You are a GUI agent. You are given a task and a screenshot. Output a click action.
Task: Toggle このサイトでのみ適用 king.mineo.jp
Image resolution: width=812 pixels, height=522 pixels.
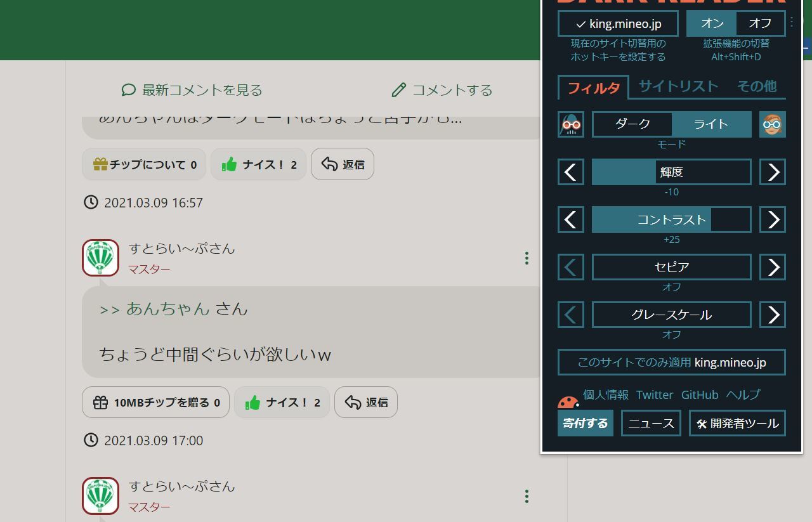(x=672, y=362)
